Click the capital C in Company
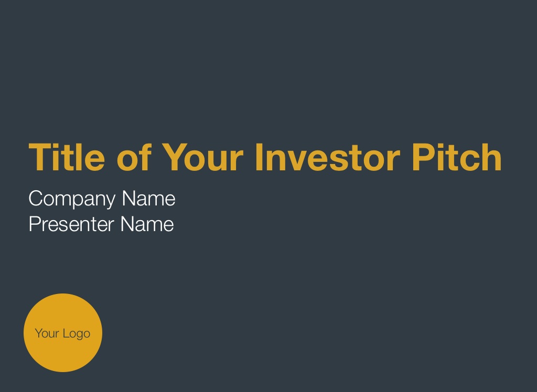Viewport: 537px width, 392px height. pos(36,199)
